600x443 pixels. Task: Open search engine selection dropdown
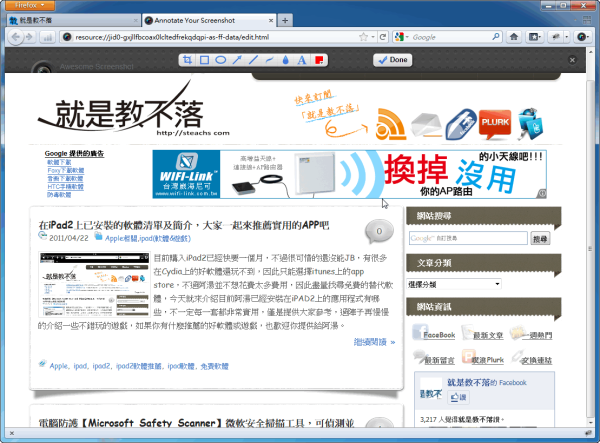(401, 37)
